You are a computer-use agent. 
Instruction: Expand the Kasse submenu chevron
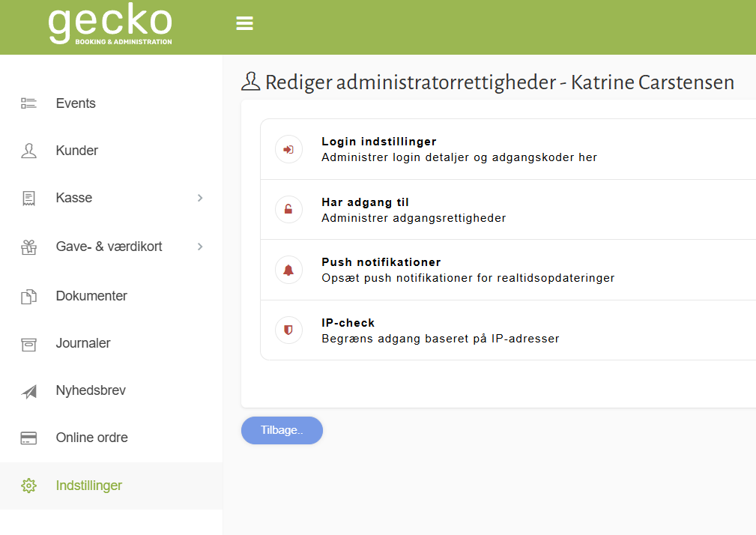[199, 197]
